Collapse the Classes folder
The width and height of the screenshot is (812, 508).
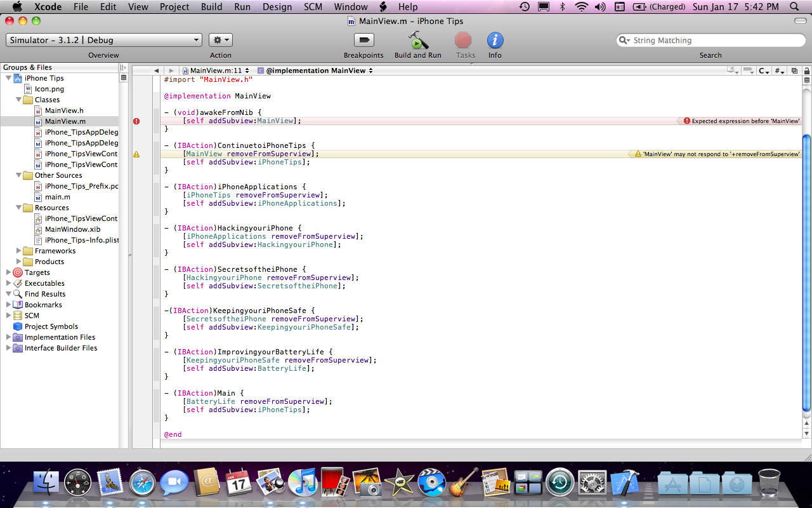click(18, 100)
